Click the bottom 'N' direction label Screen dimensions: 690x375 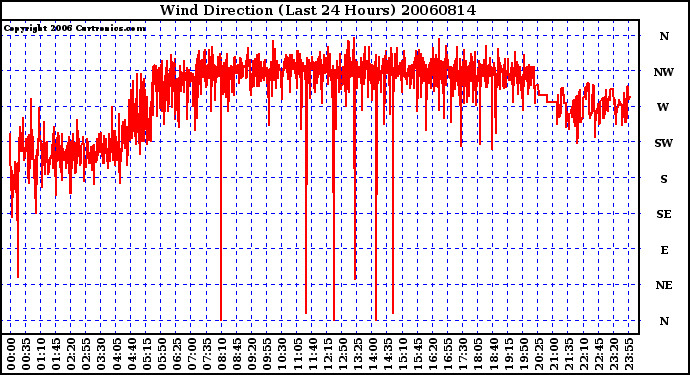tap(664, 321)
